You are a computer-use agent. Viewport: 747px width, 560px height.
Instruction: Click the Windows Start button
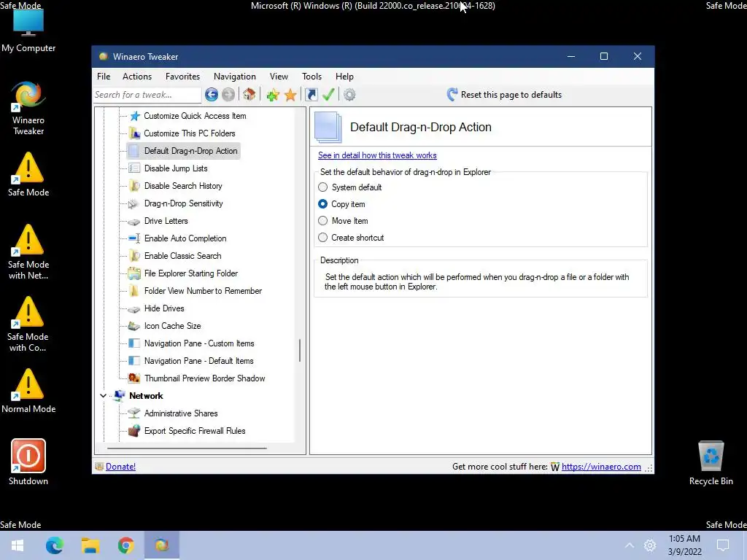click(18, 545)
